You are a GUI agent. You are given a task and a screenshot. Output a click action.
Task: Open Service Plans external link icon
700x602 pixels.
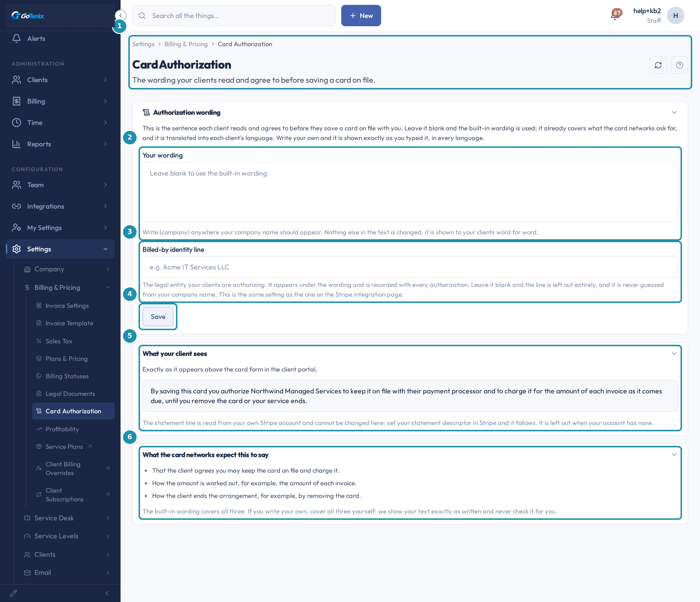click(x=90, y=446)
